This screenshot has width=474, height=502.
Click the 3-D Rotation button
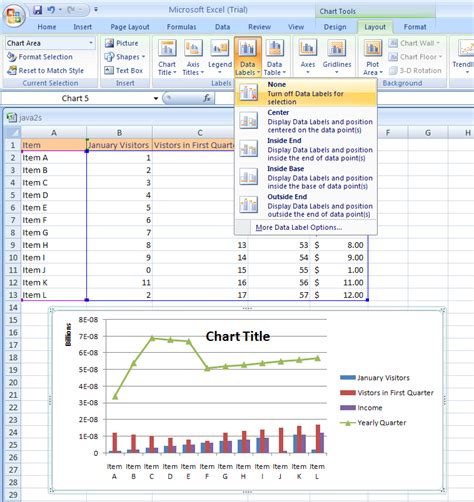(415, 71)
